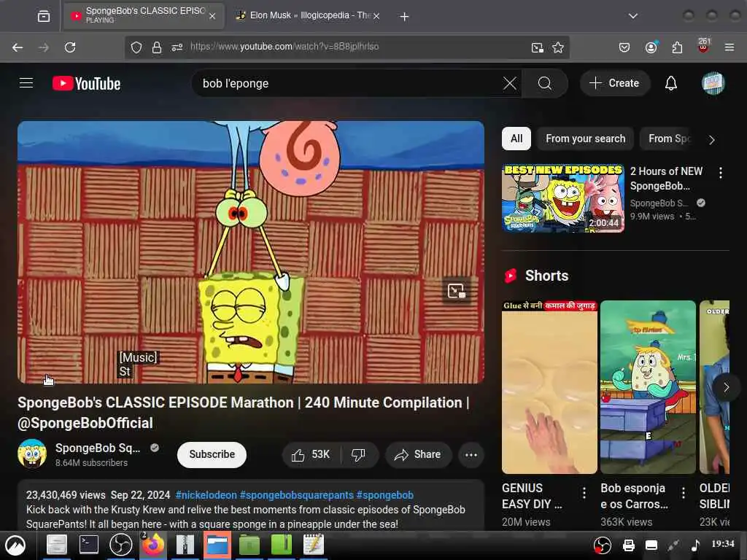
Task: Open site permissions icon in address bar
Action: (177, 47)
